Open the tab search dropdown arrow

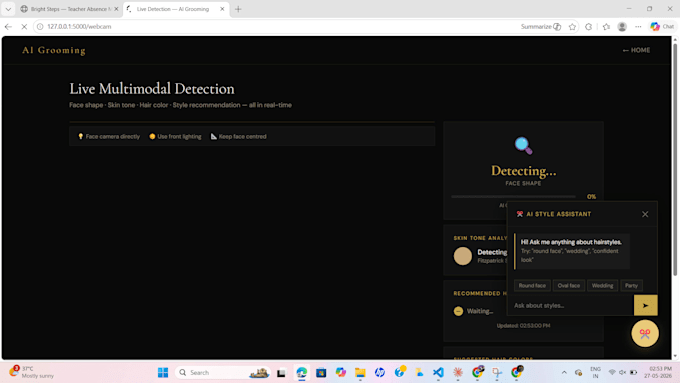click(x=8, y=9)
